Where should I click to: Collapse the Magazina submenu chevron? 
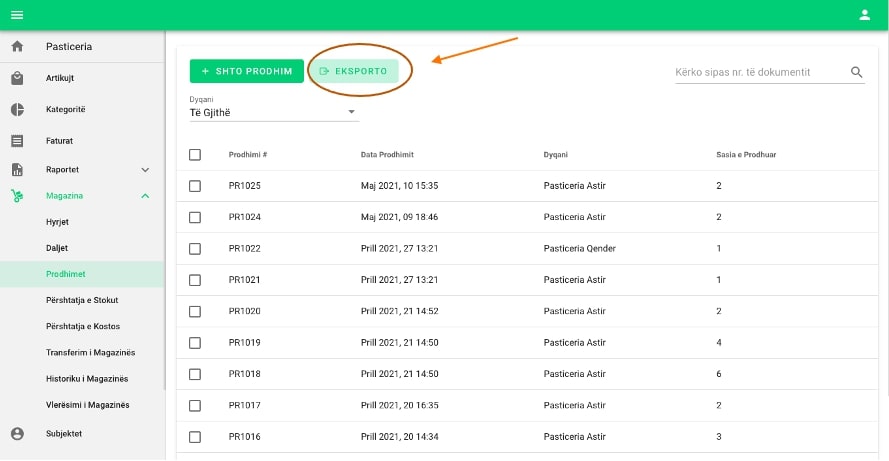(145, 196)
